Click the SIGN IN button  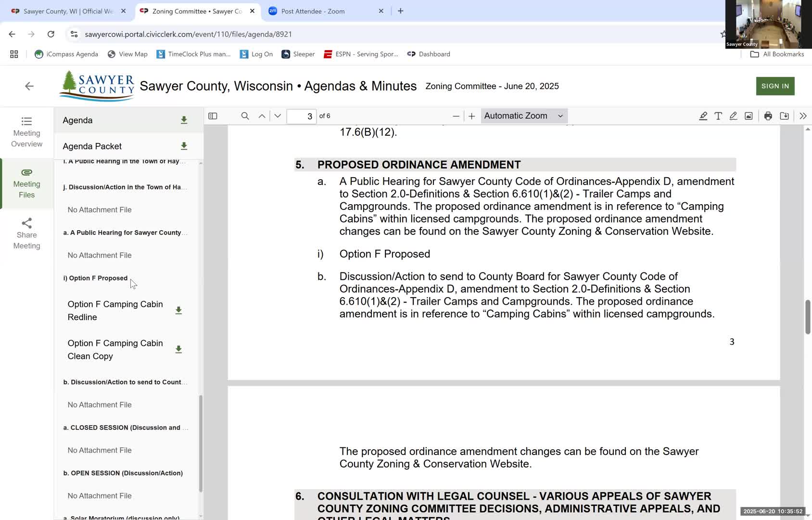click(x=775, y=86)
